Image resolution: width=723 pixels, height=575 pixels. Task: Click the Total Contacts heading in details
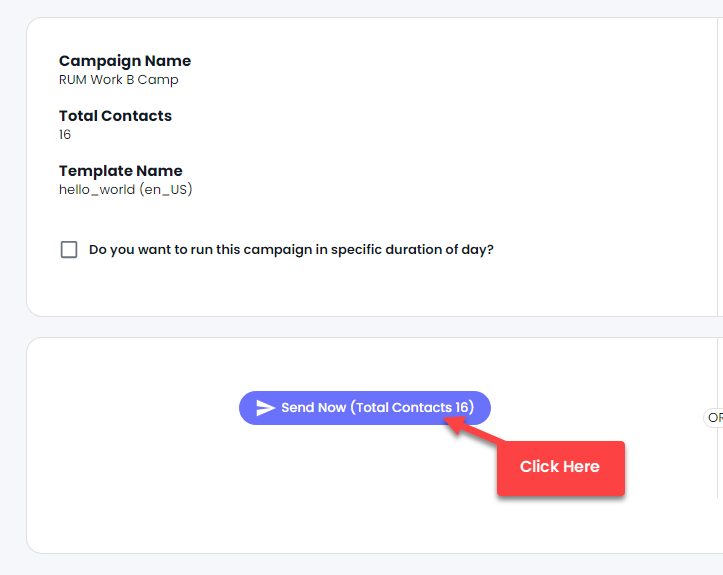pyautogui.click(x=115, y=116)
